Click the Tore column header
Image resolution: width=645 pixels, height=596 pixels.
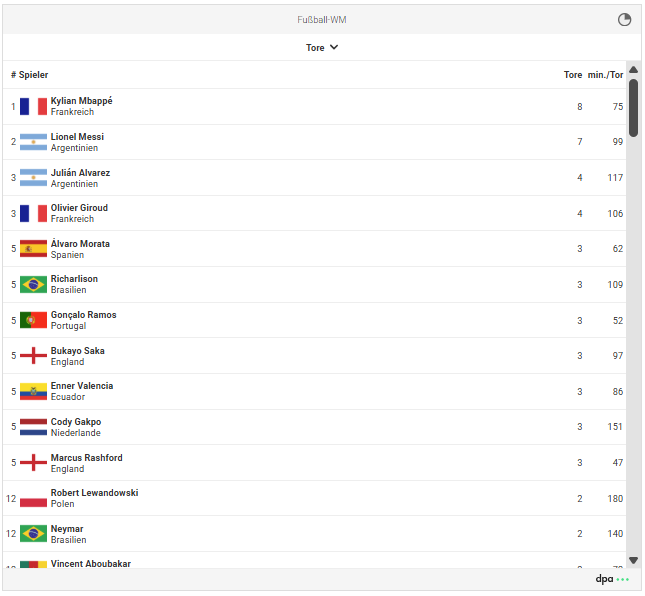[x=573, y=75]
